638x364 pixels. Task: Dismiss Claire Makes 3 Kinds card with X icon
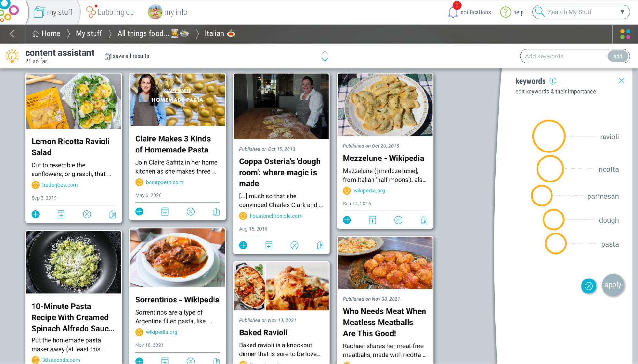[x=191, y=212]
